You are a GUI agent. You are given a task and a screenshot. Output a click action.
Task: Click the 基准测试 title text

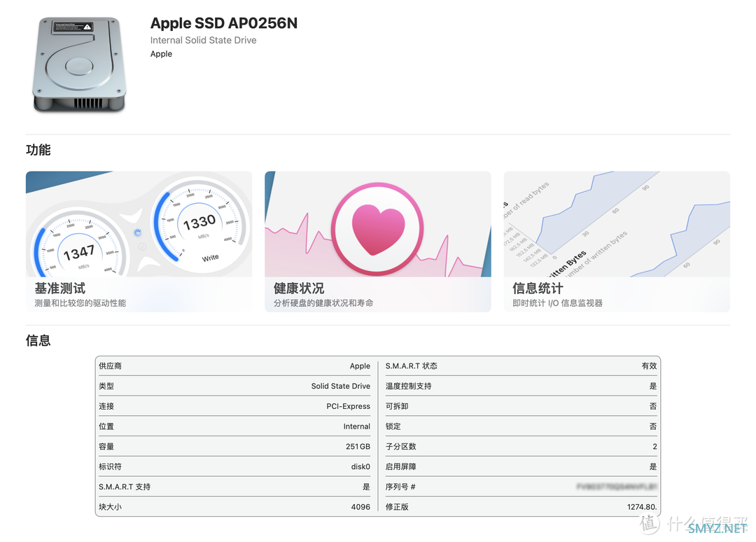point(59,289)
